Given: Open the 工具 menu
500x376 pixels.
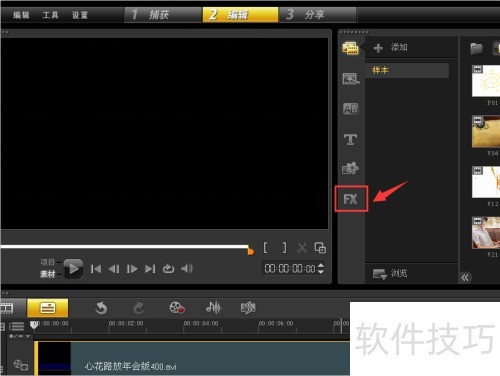Looking at the screenshot, I should point(50,15).
